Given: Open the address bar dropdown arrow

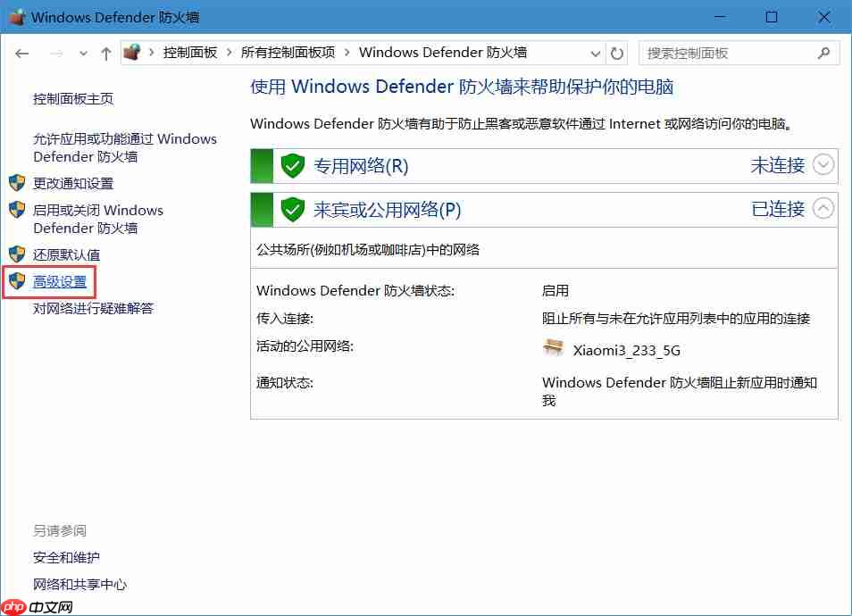Looking at the screenshot, I should tap(594, 54).
